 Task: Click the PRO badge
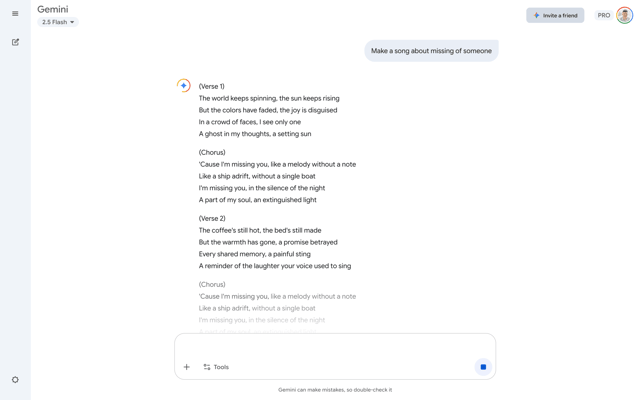coord(604,16)
